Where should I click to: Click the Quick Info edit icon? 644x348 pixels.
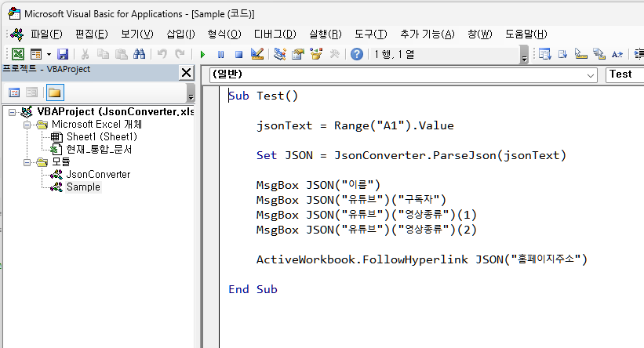click(x=580, y=54)
